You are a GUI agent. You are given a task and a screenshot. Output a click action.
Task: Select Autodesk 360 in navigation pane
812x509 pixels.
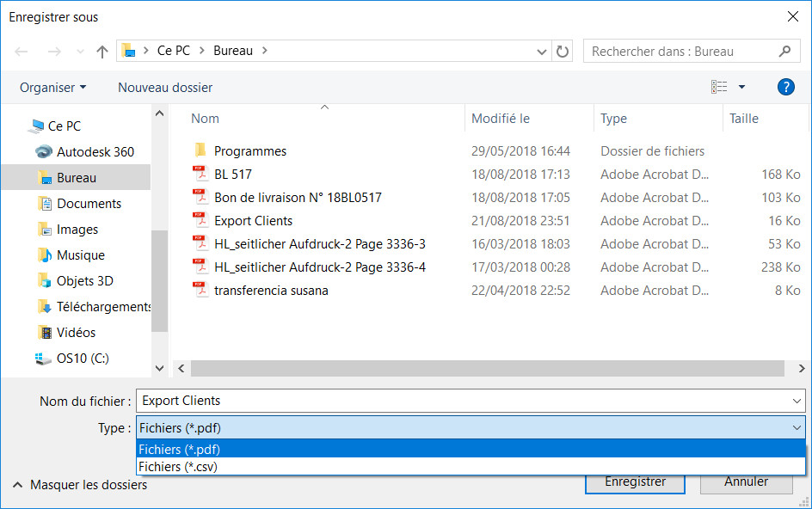coord(95,152)
